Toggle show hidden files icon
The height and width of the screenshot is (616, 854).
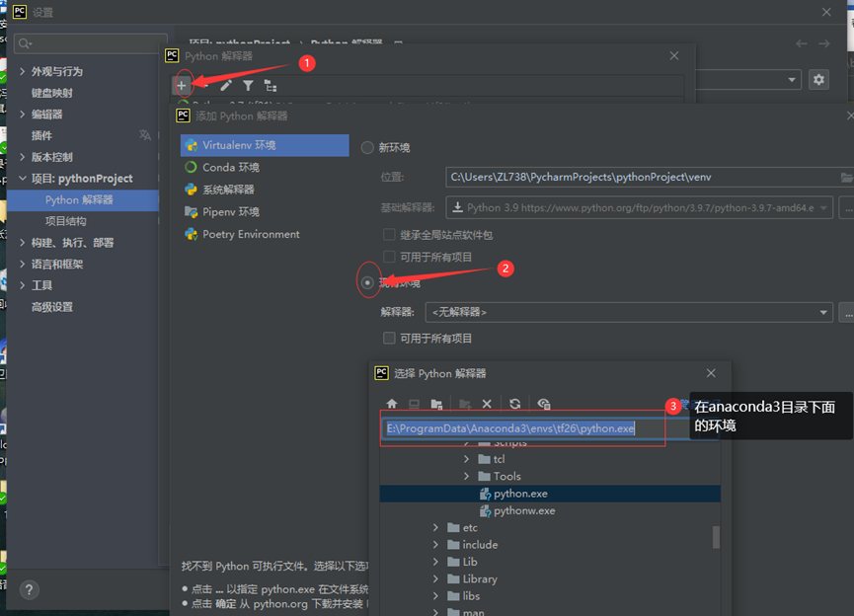point(544,404)
